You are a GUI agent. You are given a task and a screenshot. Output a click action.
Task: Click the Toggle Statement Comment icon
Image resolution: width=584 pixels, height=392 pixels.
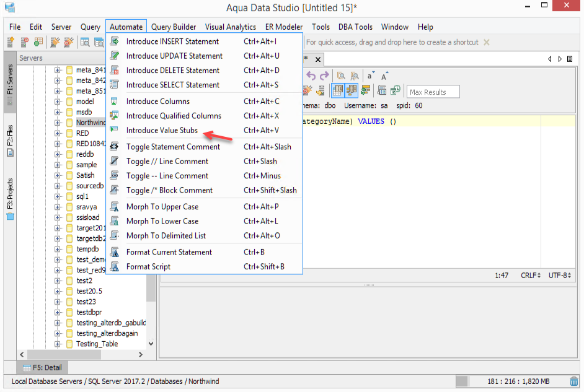coord(115,147)
